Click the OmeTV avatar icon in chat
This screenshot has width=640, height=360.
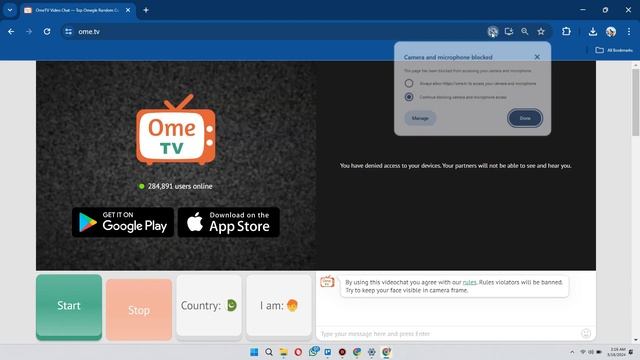(x=327, y=281)
